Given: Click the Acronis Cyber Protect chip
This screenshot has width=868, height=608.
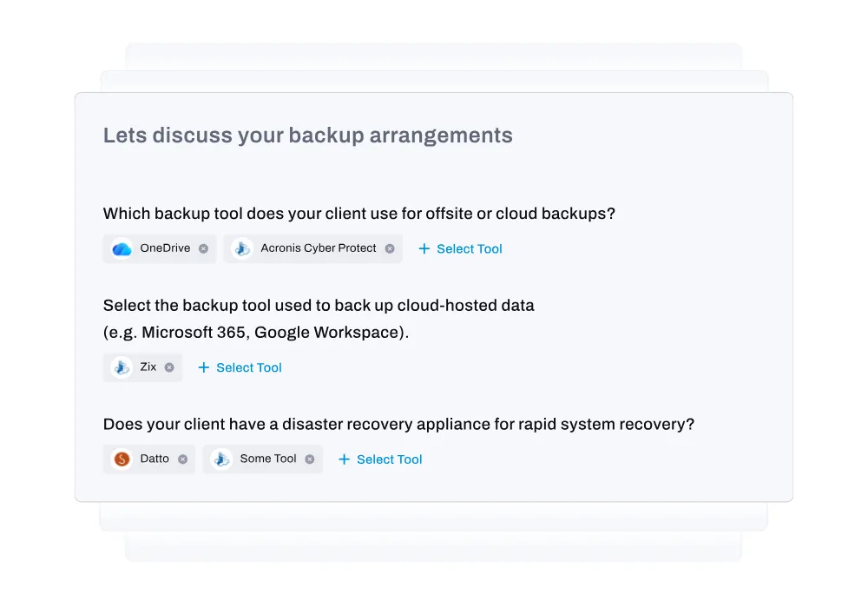Looking at the screenshot, I should (312, 248).
